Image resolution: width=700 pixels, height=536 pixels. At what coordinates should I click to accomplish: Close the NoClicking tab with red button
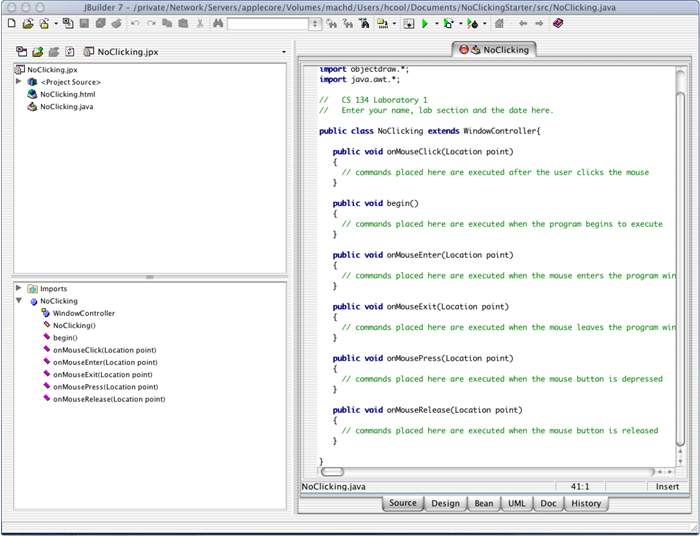[464, 49]
